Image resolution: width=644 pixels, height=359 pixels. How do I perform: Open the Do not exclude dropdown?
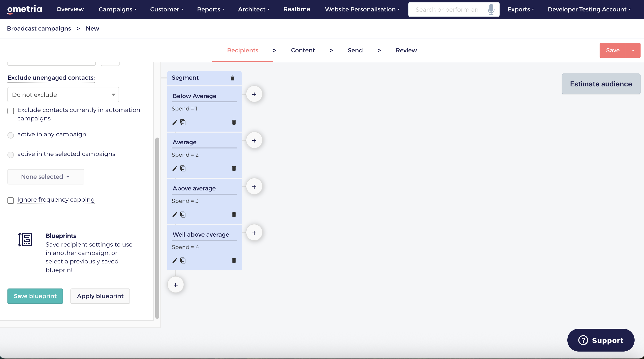[63, 95]
